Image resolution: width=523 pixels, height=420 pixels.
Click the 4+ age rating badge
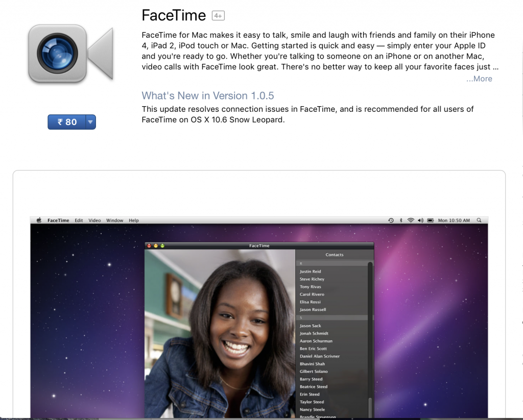(x=218, y=16)
